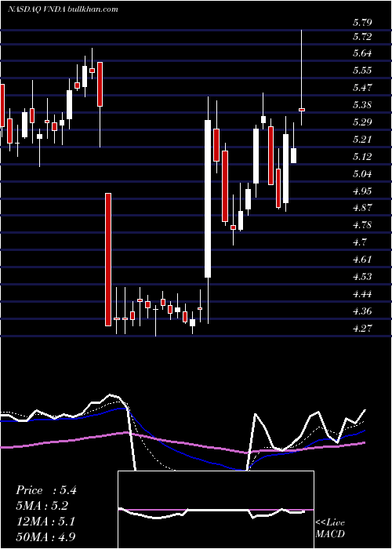The image size is (392, 549).
Task: Click the tall red gap-down candlestick
Action: [108, 260]
